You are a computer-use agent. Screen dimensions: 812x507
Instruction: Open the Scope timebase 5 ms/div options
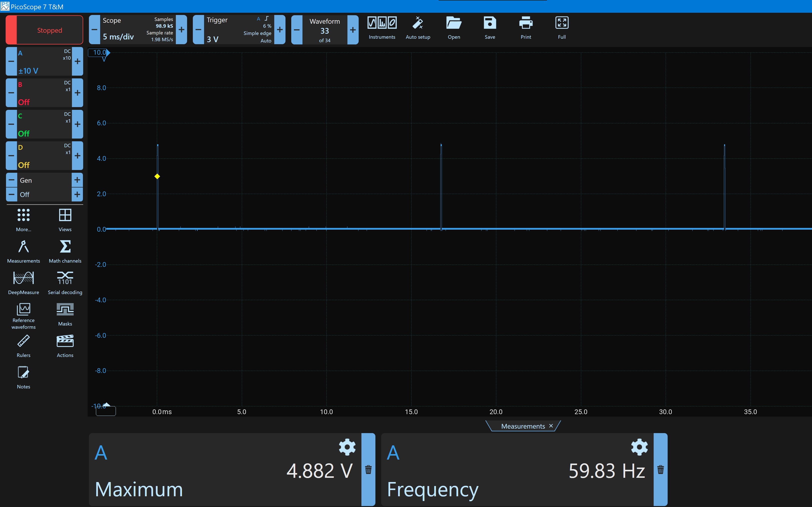[138, 30]
